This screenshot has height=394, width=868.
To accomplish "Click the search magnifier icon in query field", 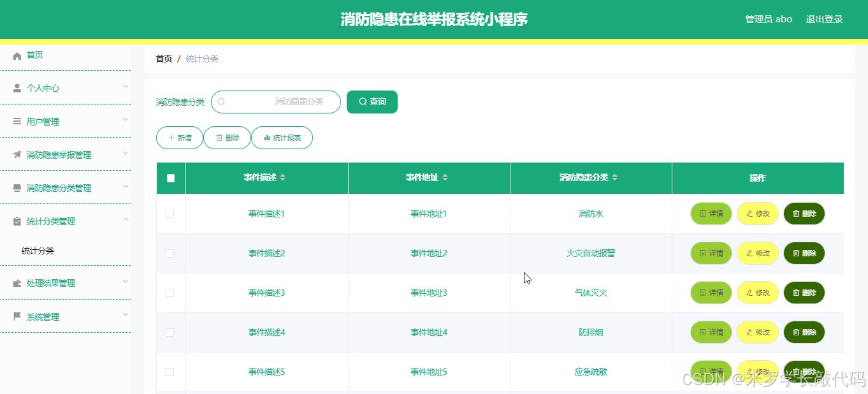I will point(221,101).
